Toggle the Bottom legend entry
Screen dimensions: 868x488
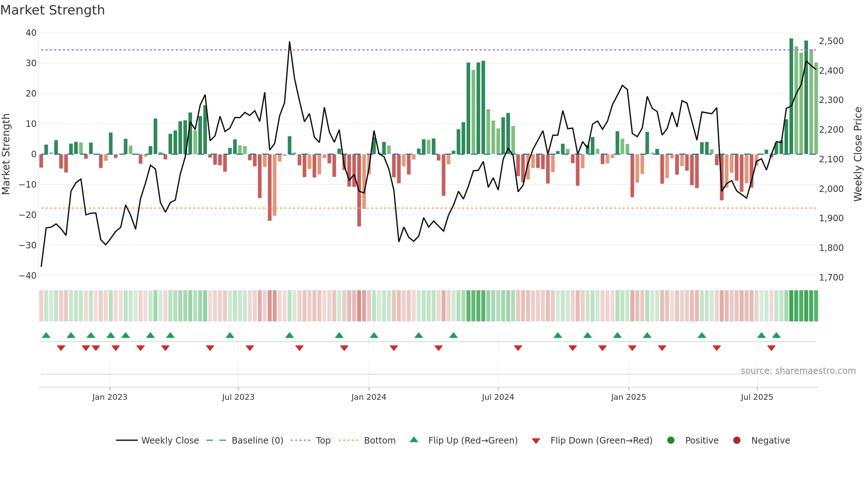(x=367, y=440)
